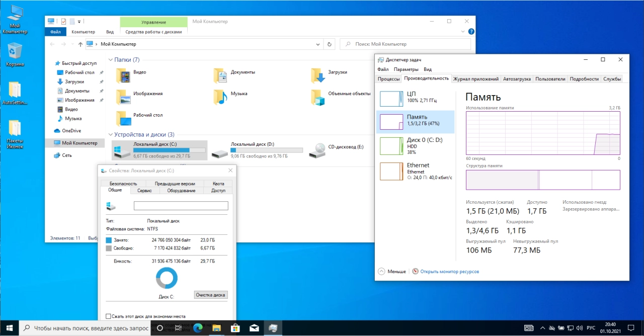Screen dimensions: 644x336
Task: Click the properties quick-access checkmark icon
Action: point(64,22)
